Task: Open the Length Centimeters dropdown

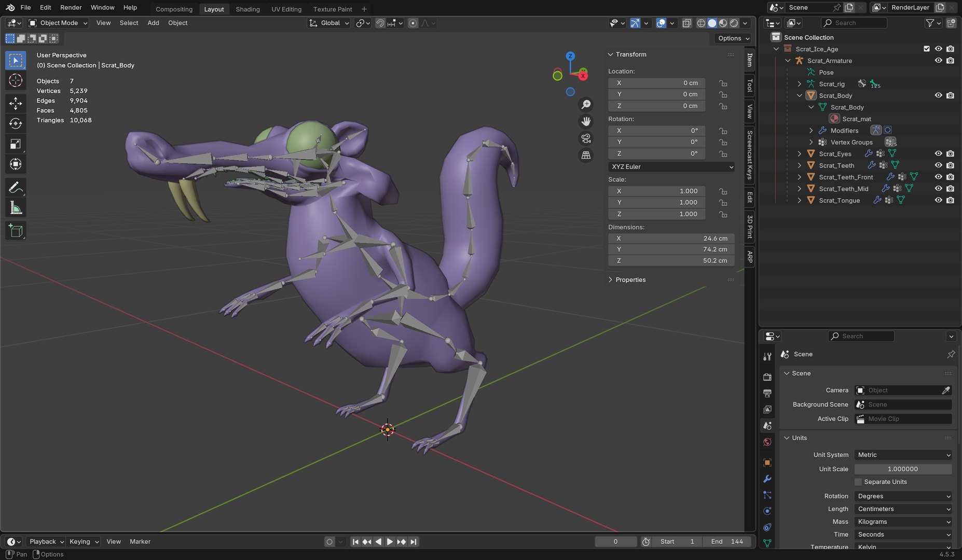Action: tap(903, 509)
